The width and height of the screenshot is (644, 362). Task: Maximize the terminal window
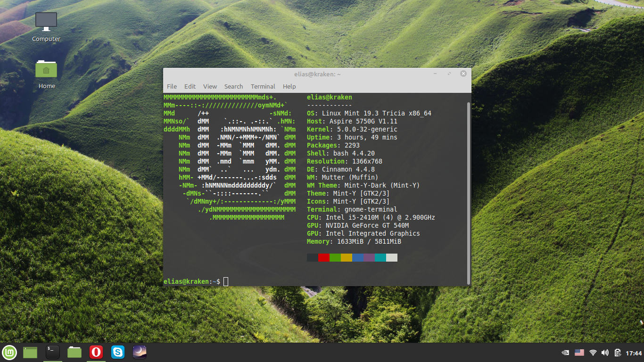point(449,74)
